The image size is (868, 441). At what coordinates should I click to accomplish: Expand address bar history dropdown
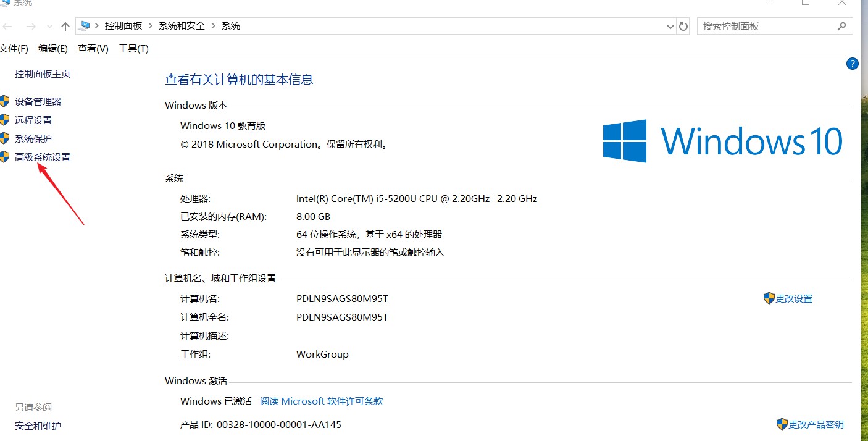[x=671, y=27]
